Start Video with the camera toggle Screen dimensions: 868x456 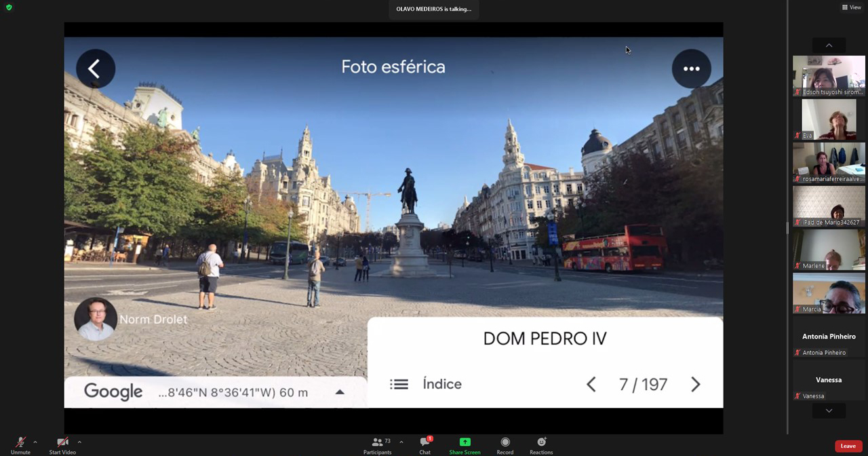coord(62,445)
